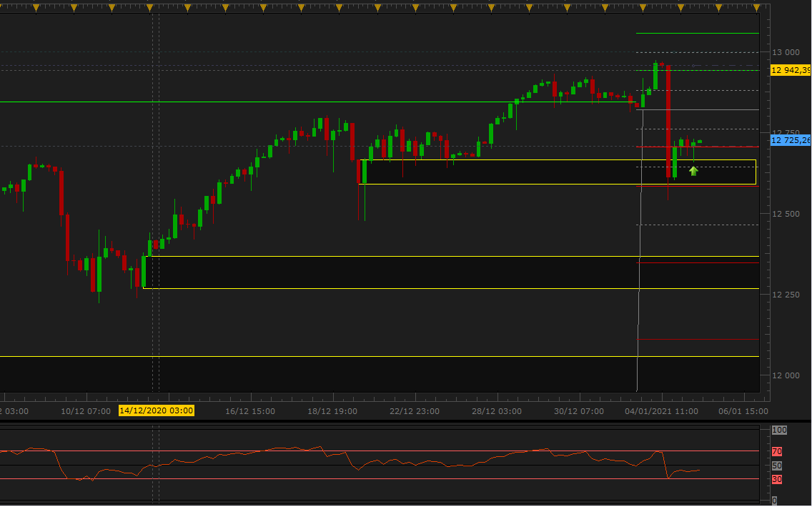Select the dark red line below 12 250
Screen dimensions: 812x507
698,339
